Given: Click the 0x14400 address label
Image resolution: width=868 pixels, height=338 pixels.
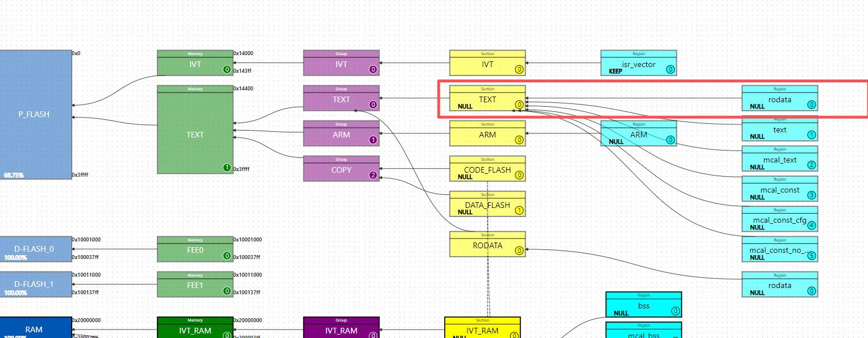Looking at the screenshot, I should (x=243, y=89).
